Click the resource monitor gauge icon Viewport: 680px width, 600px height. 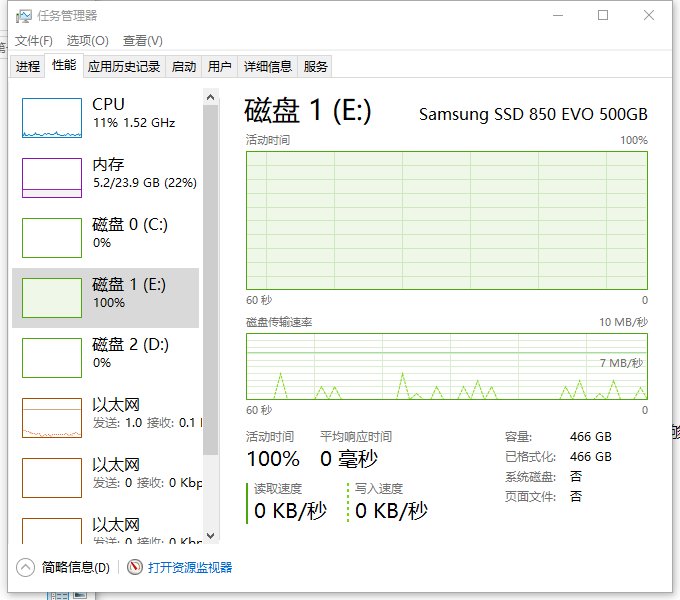tap(135, 567)
